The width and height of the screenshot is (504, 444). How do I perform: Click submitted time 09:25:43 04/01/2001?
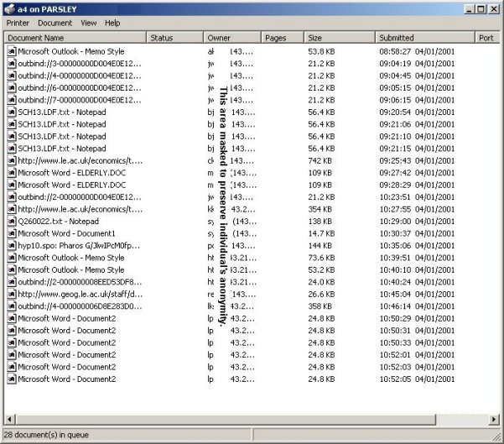click(417, 160)
